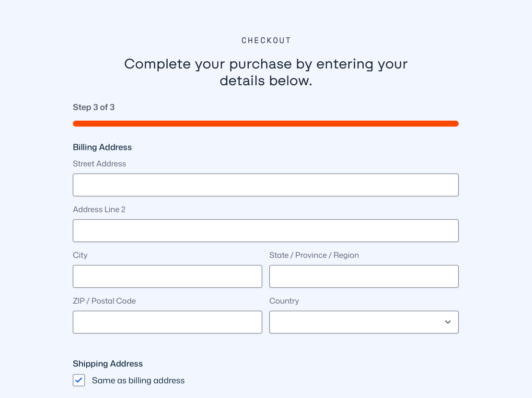Click into the Street Address field
The image size is (532, 398).
coord(266,185)
